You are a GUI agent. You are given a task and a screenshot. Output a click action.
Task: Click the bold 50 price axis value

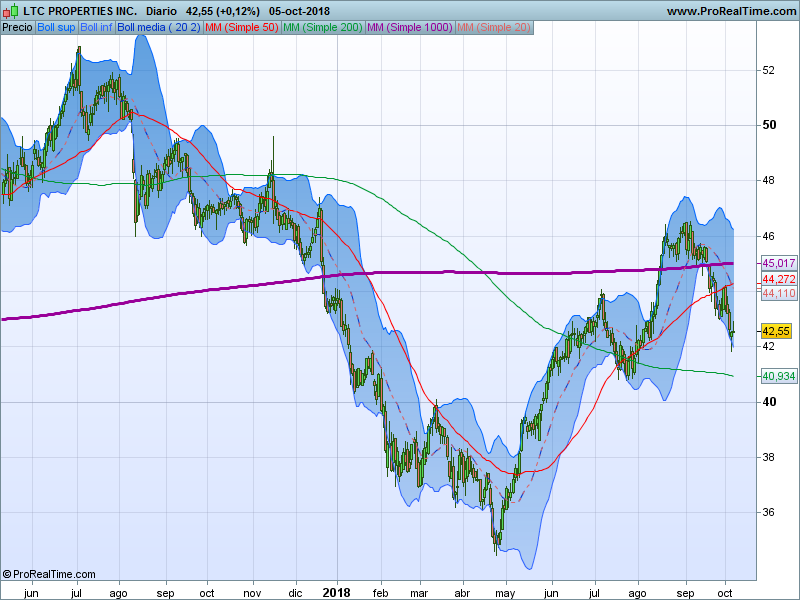click(x=769, y=125)
